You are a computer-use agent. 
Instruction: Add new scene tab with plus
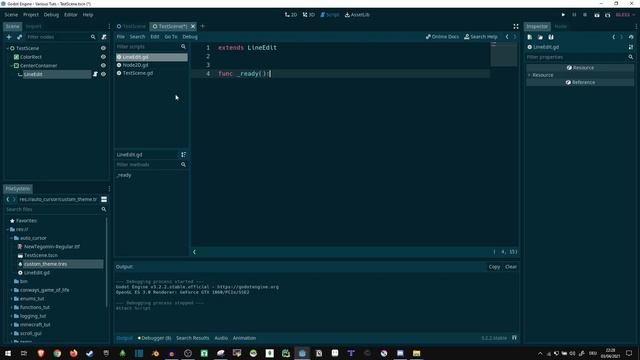[203, 27]
